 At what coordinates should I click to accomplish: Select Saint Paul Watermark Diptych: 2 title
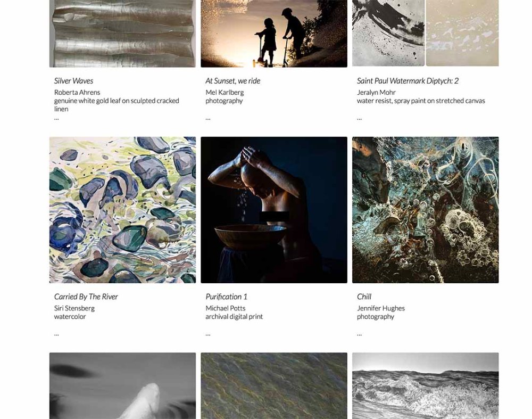coord(408,81)
